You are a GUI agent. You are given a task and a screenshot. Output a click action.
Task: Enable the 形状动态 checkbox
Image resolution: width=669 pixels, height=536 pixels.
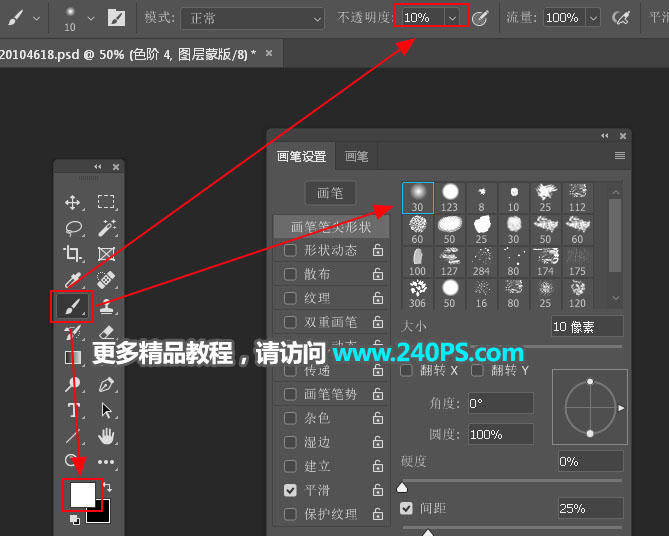[x=290, y=250]
